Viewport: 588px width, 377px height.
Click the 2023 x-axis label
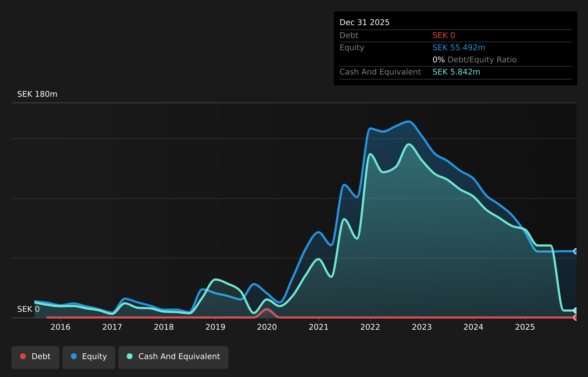[x=422, y=327]
